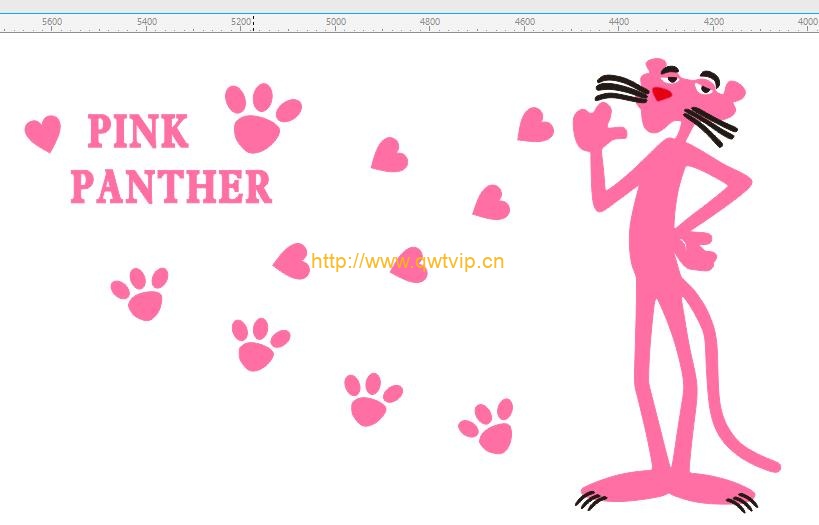Viewport: 819px width, 525px height.
Task: Click the ruler label 5600
Action: (x=52, y=21)
